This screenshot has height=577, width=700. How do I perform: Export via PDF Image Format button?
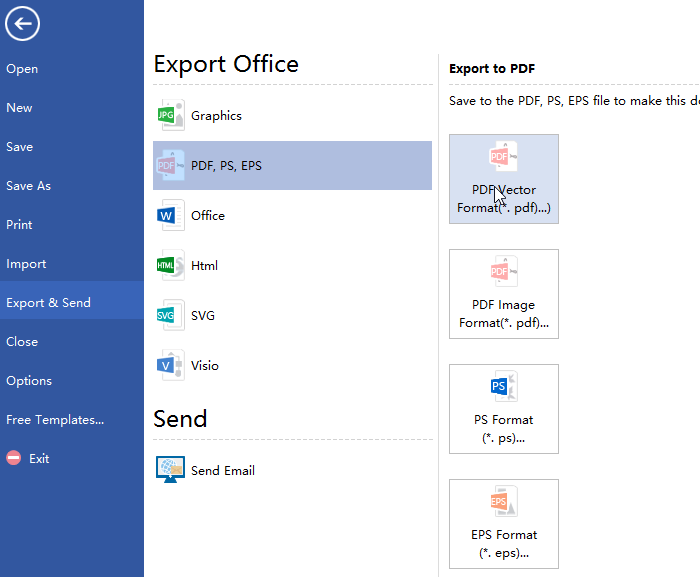tap(504, 294)
